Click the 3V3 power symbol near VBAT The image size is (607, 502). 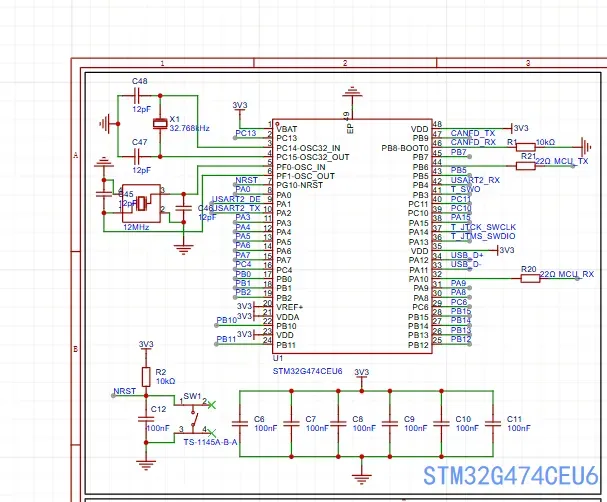tap(240, 106)
